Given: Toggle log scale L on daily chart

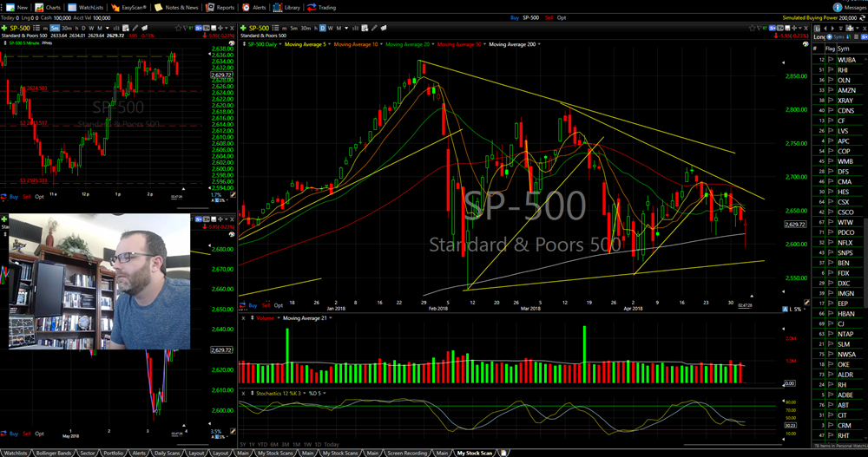Looking at the screenshot, I should pos(791,309).
